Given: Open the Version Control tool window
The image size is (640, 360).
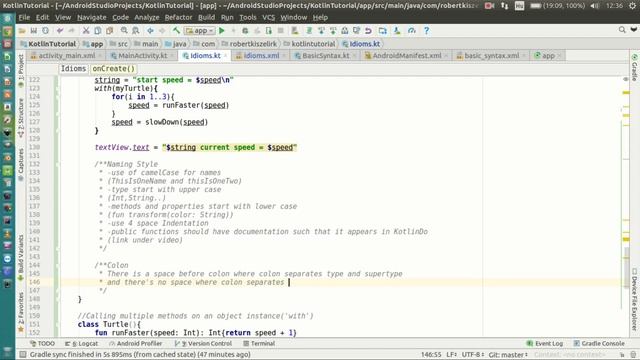Looking at the screenshot, I should pos(203,344).
